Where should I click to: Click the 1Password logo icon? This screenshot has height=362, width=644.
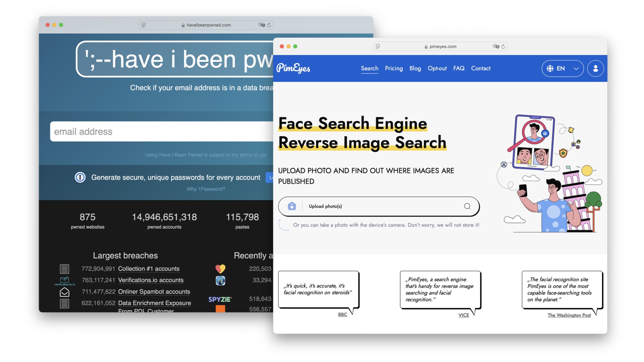tap(80, 177)
